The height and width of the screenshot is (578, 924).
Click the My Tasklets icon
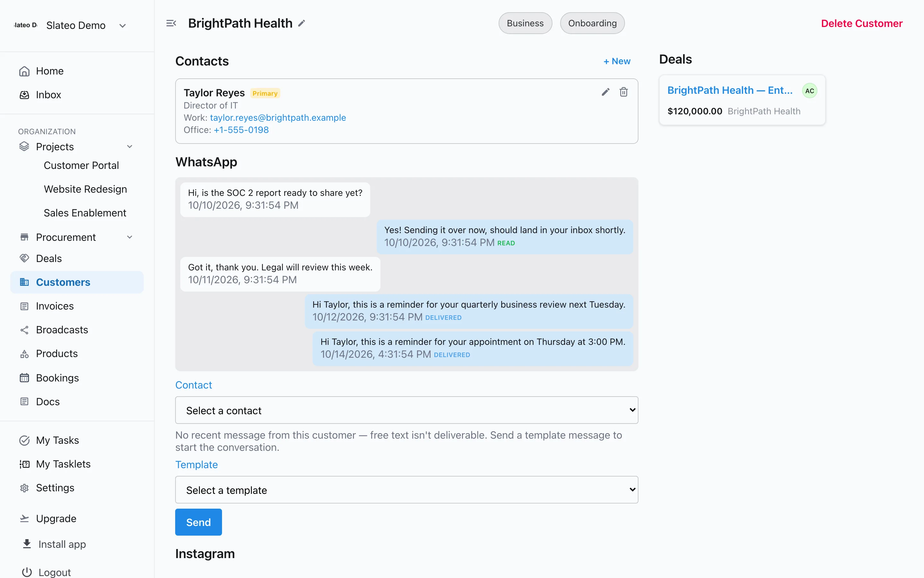click(24, 464)
